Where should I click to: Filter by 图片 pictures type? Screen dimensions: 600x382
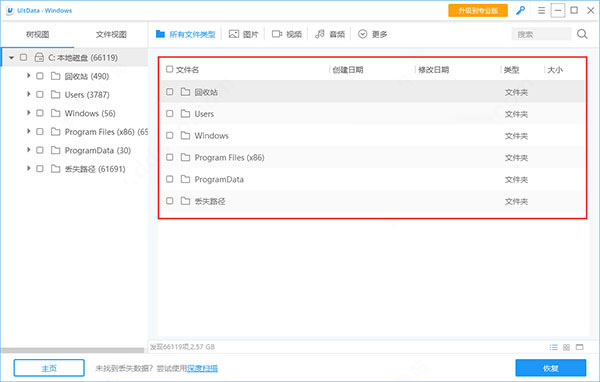coord(243,34)
